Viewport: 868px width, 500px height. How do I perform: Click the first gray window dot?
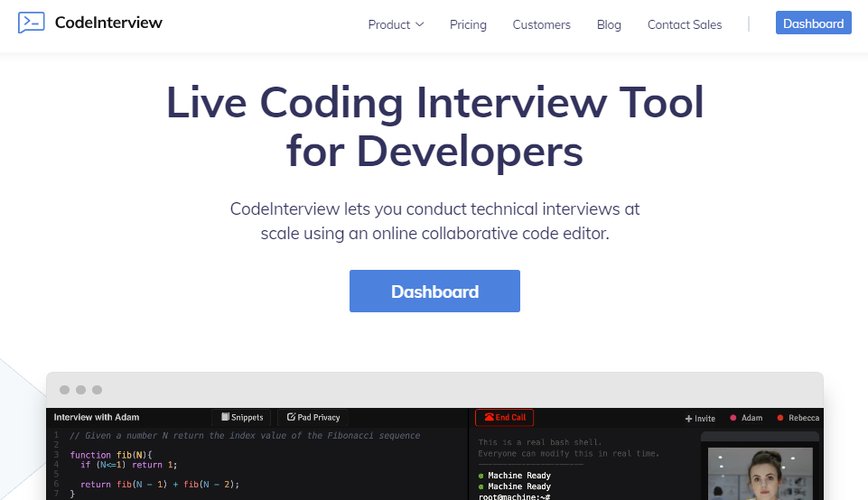point(64,390)
